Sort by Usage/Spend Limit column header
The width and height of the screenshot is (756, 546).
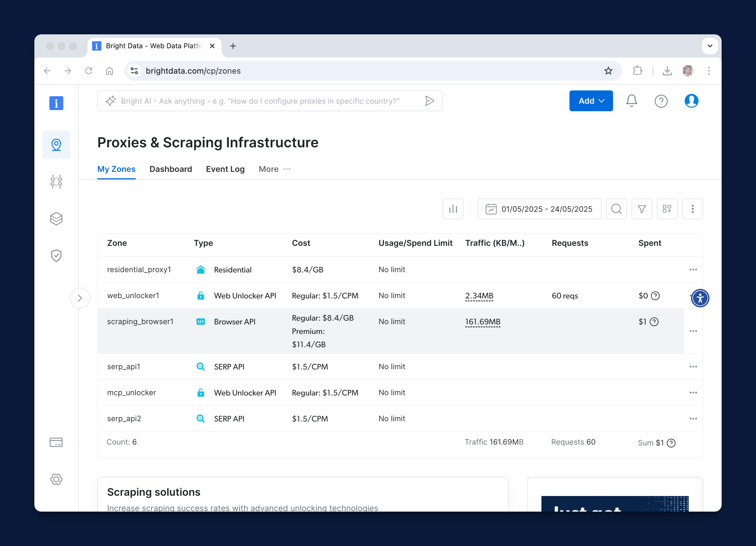coord(415,243)
